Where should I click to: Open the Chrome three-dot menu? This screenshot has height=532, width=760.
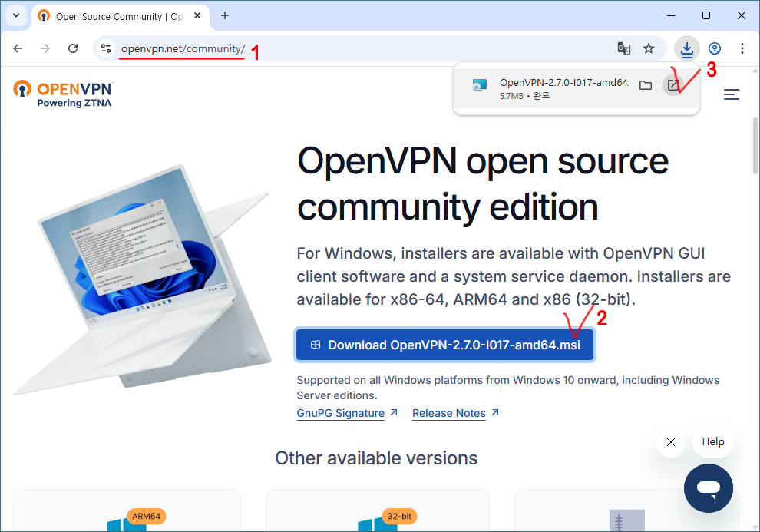coord(742,48)
